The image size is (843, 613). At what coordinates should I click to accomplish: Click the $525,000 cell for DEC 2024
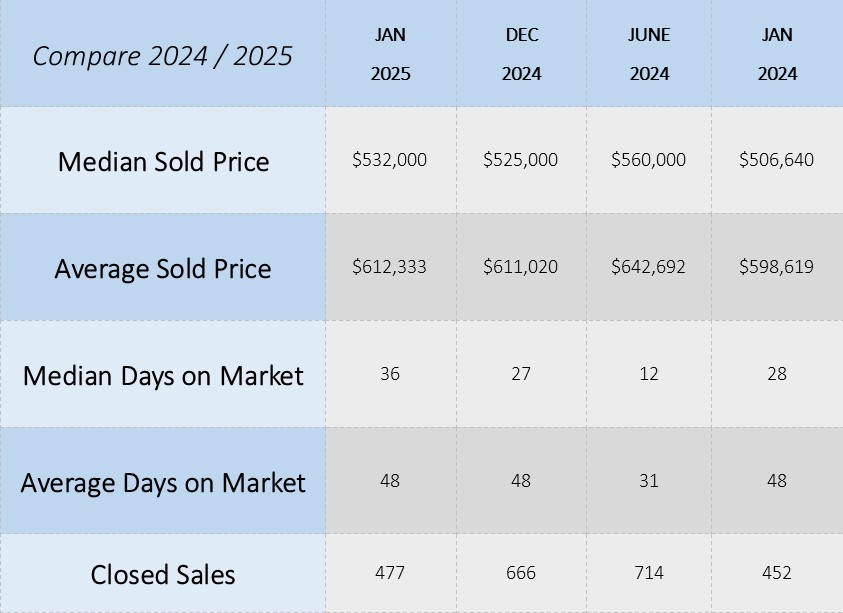coord(521,160)
